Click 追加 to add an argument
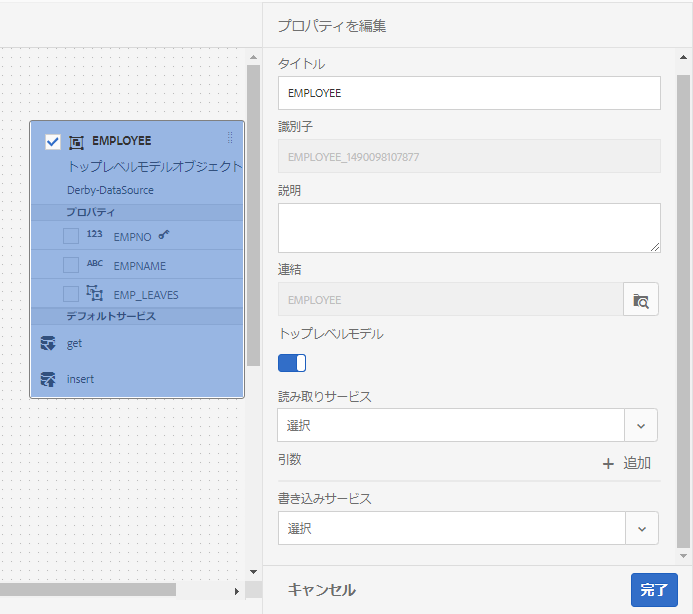Screen dimensions: 693x614 [637, 463]
